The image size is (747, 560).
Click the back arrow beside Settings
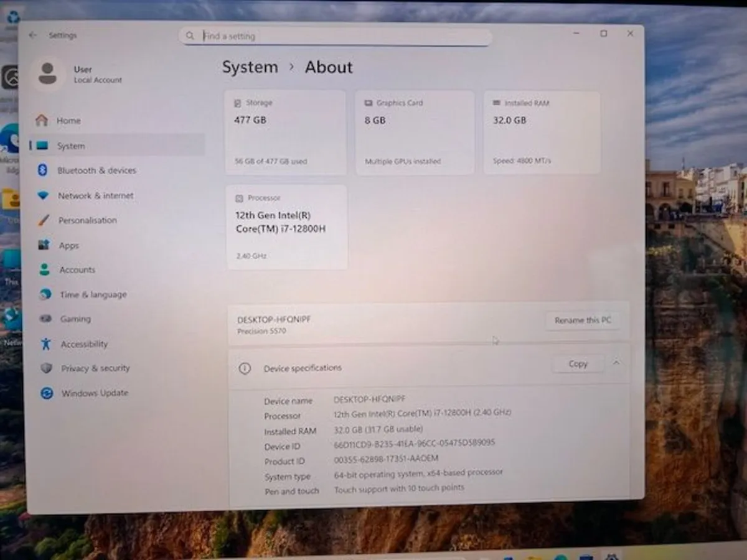coord(32,35)
